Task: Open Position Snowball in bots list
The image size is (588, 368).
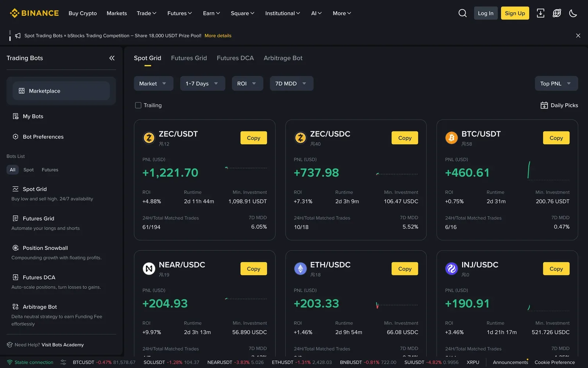Action: [45, 248]
